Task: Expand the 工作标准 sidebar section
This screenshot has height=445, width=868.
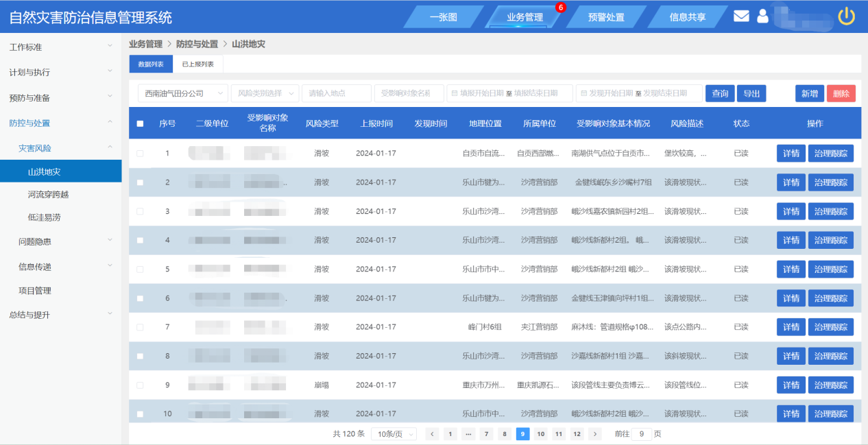Action: (x=60, y=47)
